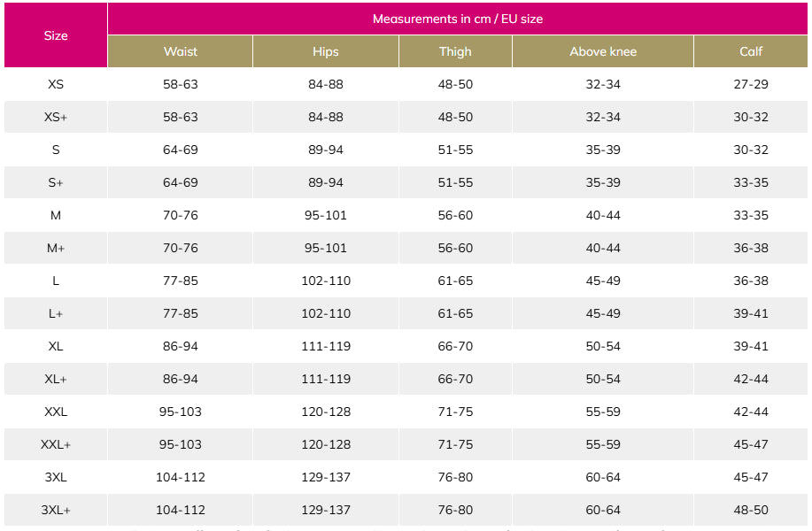This screenshot has width=812, height=531.
Task: Click the XS size row label
Action: (56, 84)
